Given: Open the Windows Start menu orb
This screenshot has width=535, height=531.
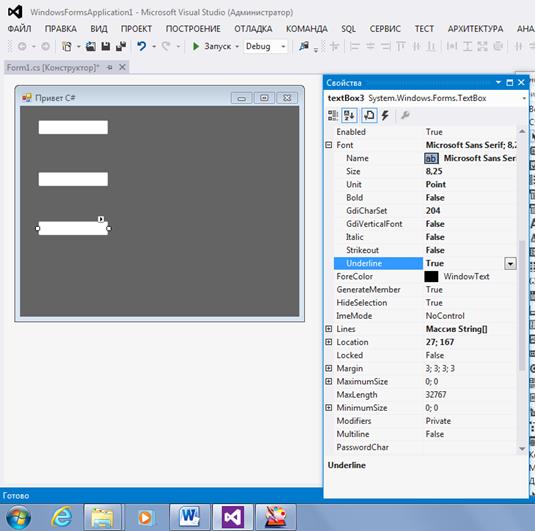Looking at the screenshot, I should point(18,517).
